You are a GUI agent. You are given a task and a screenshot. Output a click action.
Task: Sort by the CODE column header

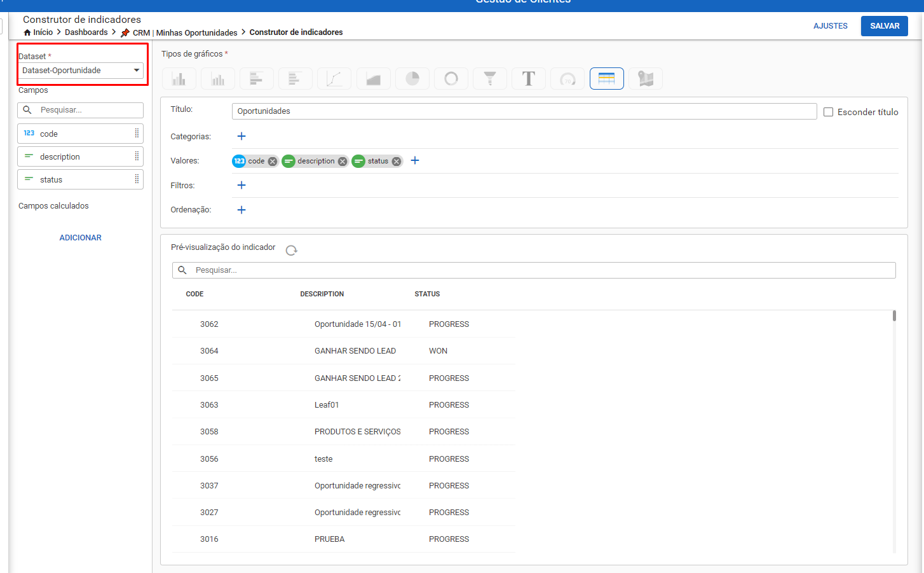pyautogui.click(x=194, y=294)
